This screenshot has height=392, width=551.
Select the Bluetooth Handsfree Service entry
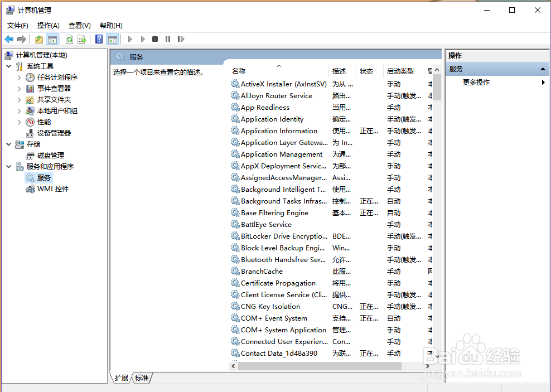click(282, 259)
